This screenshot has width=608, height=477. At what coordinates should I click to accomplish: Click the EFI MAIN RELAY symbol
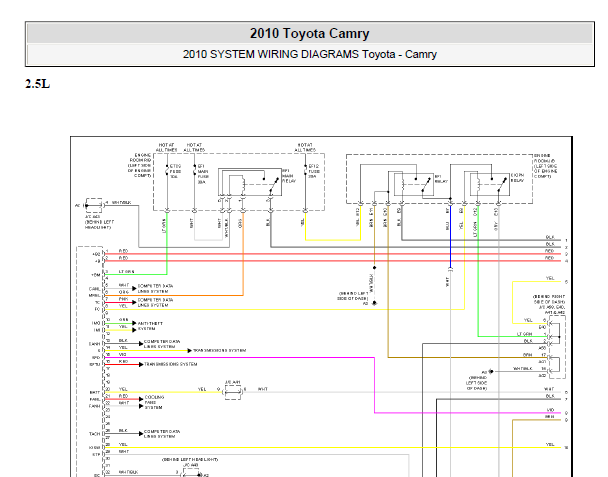(x=250, y=181)
